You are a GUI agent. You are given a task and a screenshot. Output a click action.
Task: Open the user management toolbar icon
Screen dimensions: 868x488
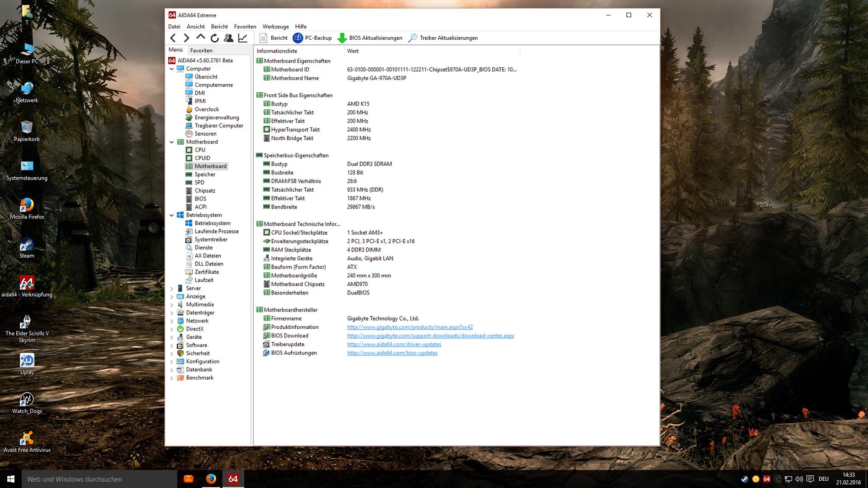[228, 38]
